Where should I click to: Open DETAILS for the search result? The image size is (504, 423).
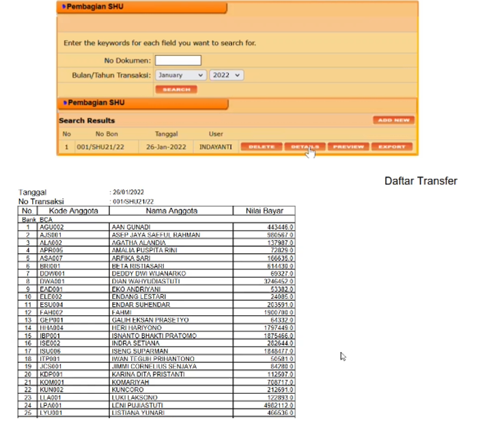pyautogui.click(x=305, y=147)
